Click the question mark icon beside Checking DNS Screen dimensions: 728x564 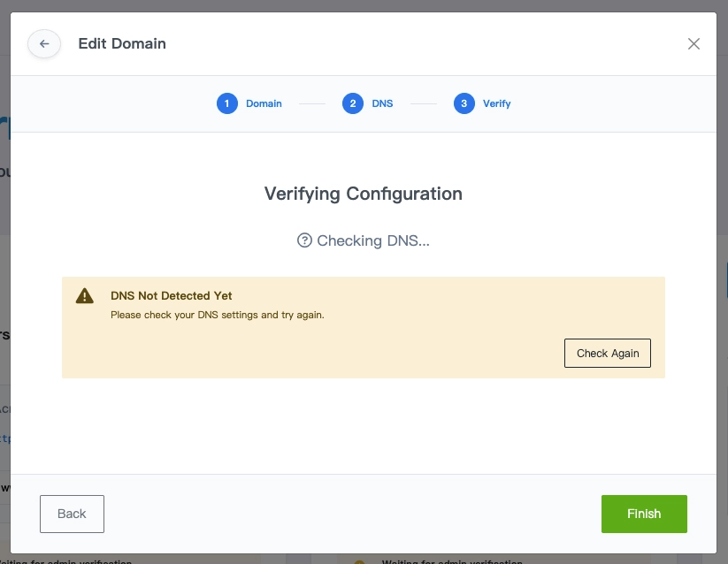click(304, 240)
